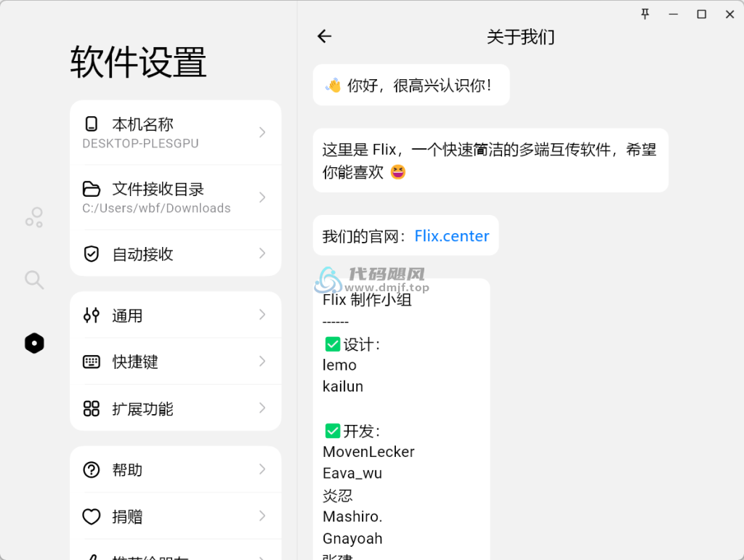
Task: Click the developer name Gnayoah
Action: click(352, 538)
